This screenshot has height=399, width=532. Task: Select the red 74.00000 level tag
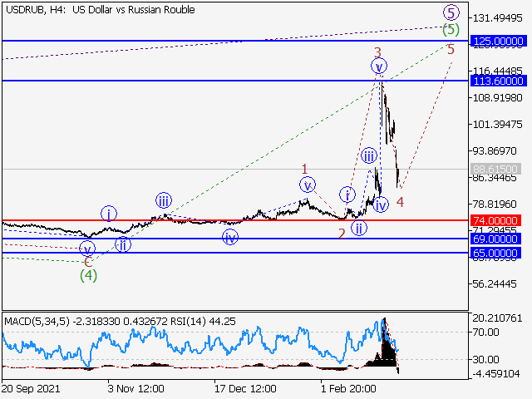pyautogui.click(x=495, y=220)
